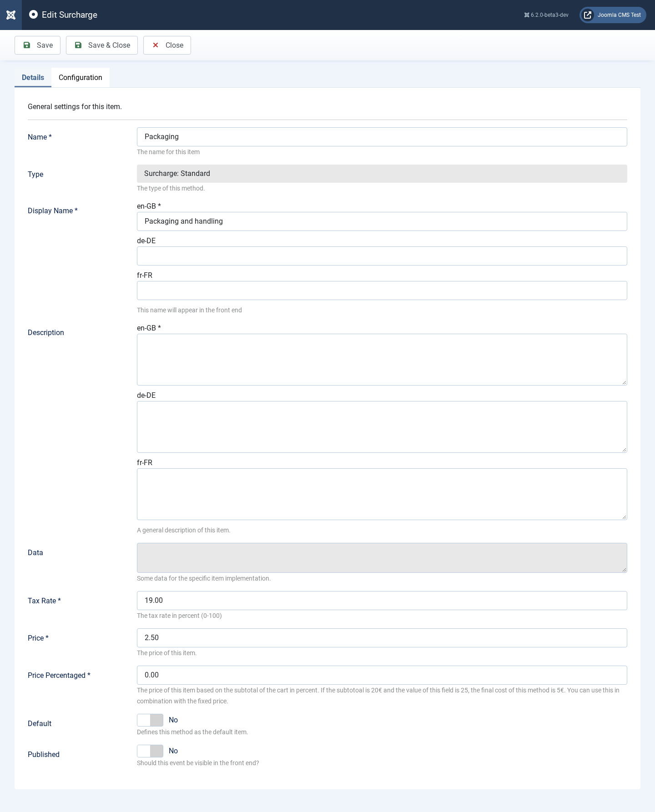Click the greyed-out Data textarea
The width and height of the screenshot is (655, 812).
coord(382,558)
